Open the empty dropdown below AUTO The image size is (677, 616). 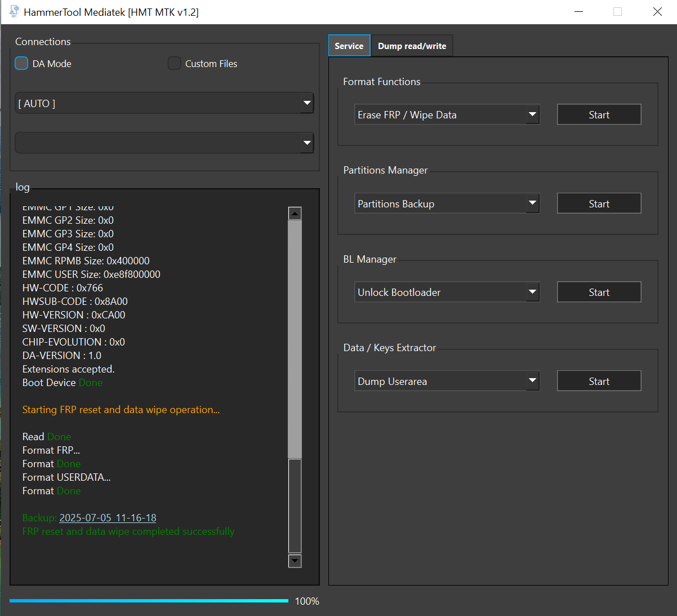point(164,143)
